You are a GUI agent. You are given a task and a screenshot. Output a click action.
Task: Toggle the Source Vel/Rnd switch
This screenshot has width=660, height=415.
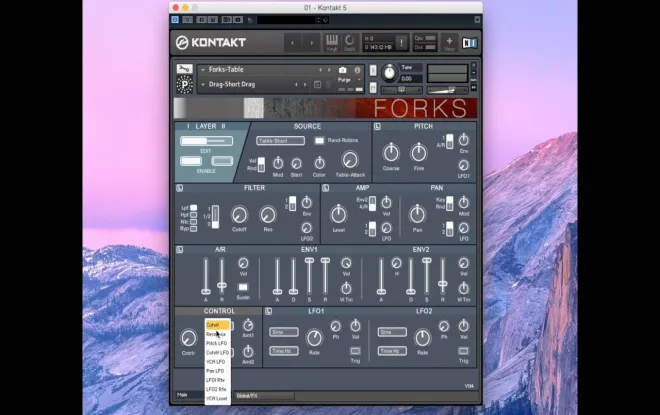point(261,164)
